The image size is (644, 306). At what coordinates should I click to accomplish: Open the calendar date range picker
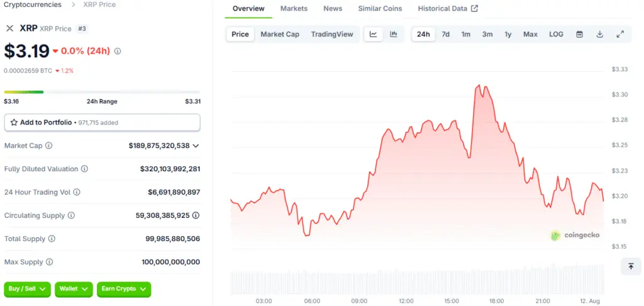click(579, 35)
